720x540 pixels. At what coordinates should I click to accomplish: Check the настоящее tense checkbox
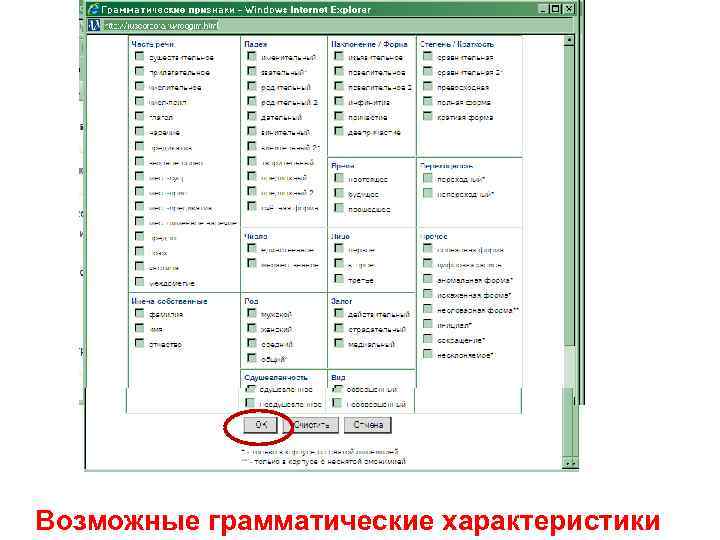(x=339, y=178)
